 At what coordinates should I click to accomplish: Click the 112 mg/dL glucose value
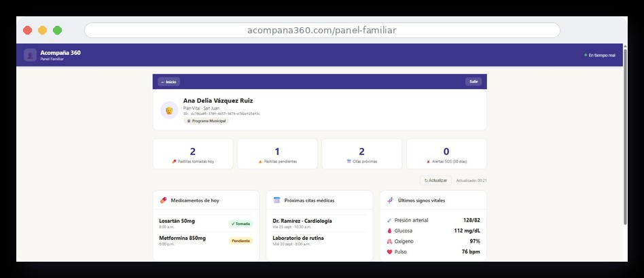click(467, 231)
